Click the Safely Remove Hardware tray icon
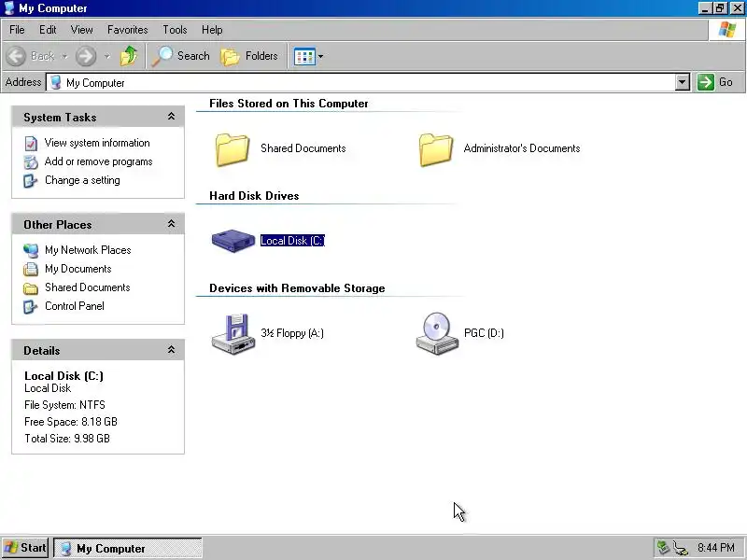Image resolution: width=747 pixels, height=560 pixels. click(663, 548)
